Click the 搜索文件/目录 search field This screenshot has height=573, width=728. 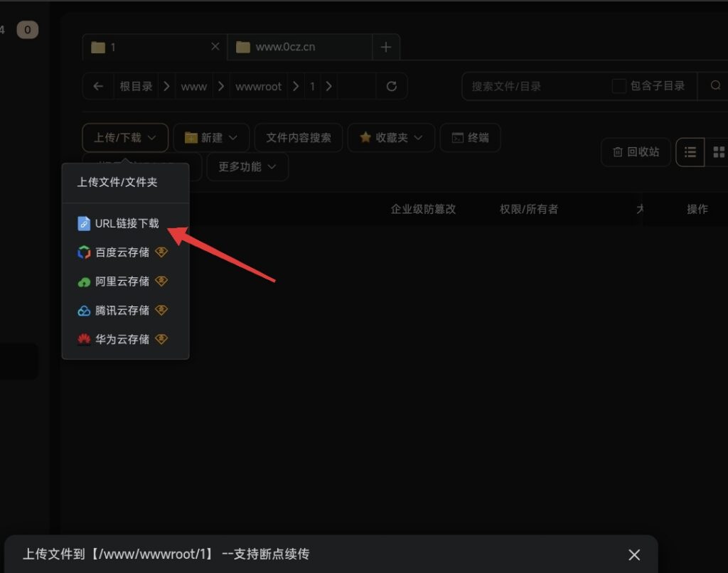coord(533,86)
